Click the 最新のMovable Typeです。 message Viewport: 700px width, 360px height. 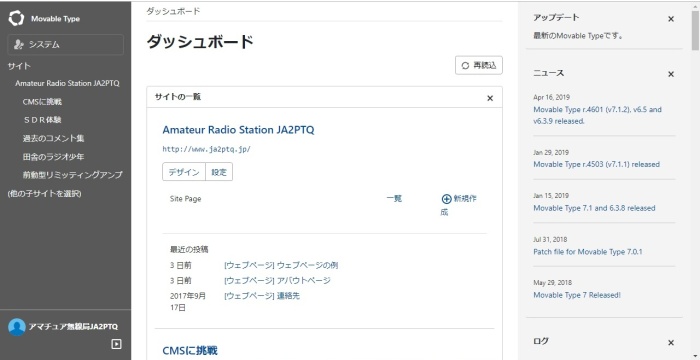pyautogui.click(x=578, y=36)
